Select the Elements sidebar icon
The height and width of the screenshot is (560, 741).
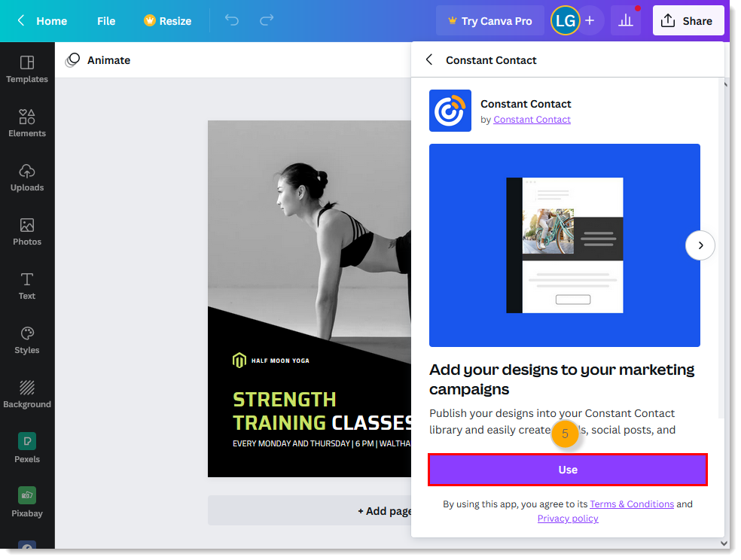[27, 123]
